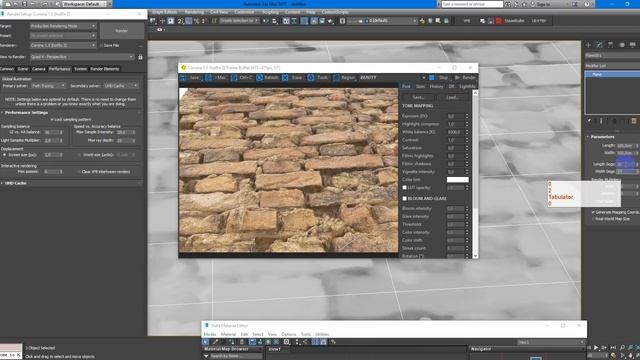640x360 pixels.
Task: Toggle Generate Mapping Coords checkbox
Action: pos(593,212)
